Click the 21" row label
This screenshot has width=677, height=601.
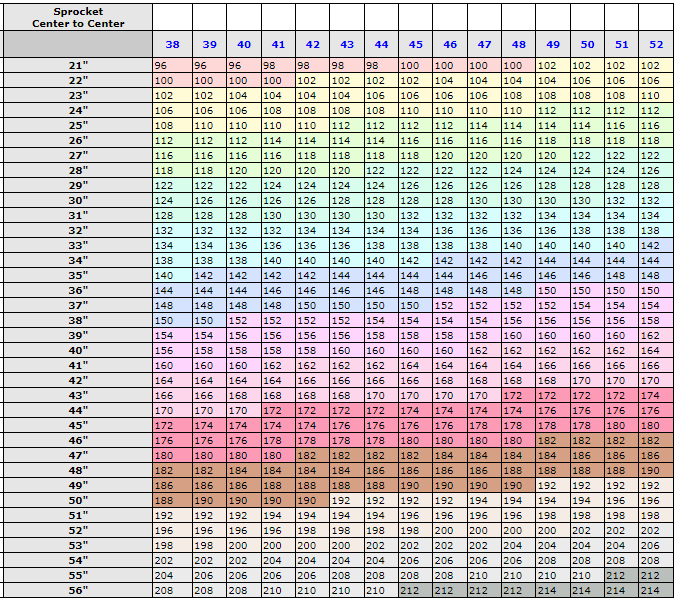click(x=78, y=66)
